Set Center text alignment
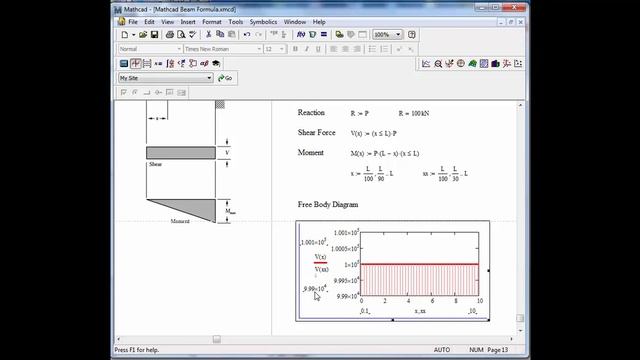This screenshot has width=640, height=360. point(345,49)
